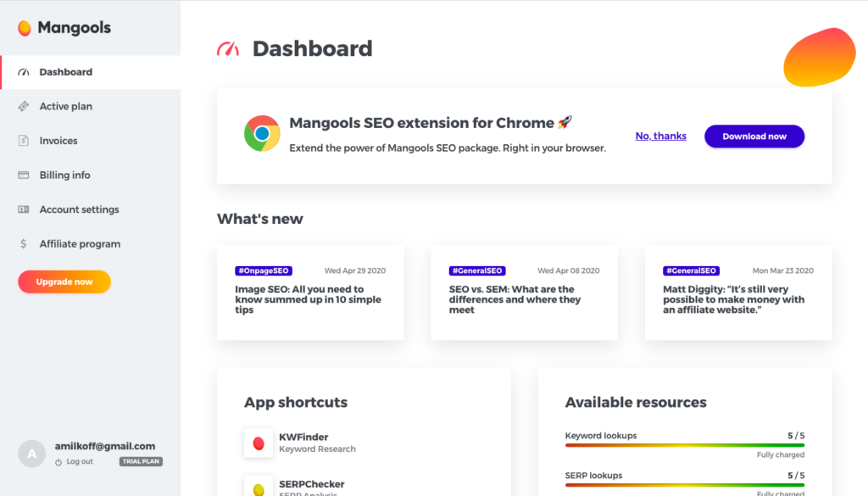Click the SERPChecker app icon
The image size is (868, 496).
coord(259,486)
